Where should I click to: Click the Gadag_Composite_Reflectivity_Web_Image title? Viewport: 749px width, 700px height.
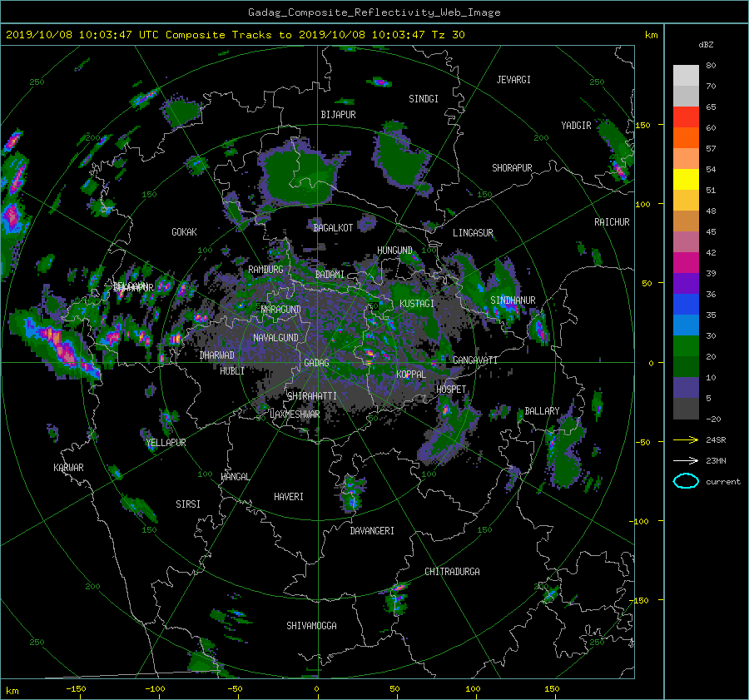(374, 12)
